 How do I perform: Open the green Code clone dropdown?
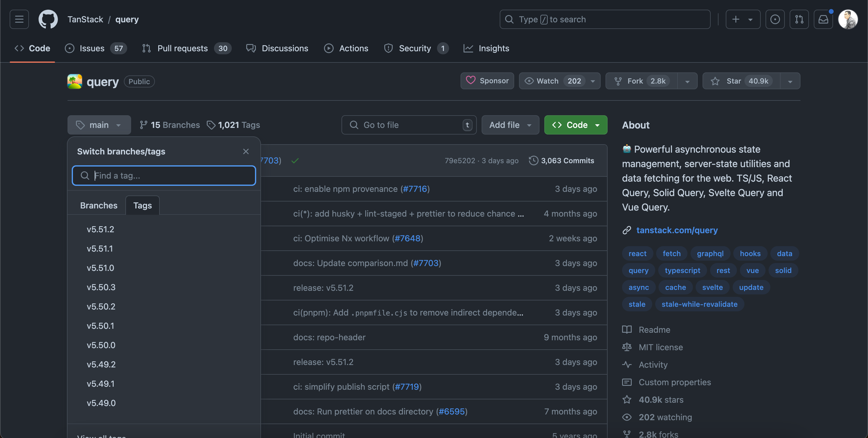[576, 125]
